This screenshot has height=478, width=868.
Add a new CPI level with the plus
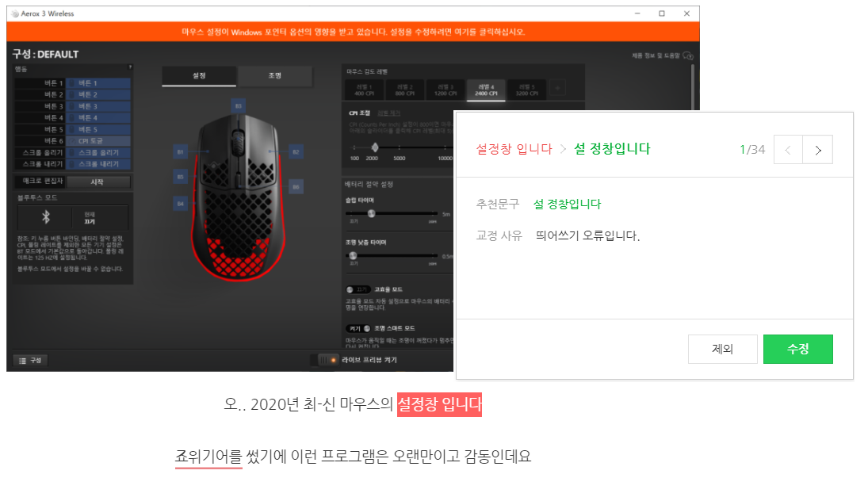tap(557, 88)
